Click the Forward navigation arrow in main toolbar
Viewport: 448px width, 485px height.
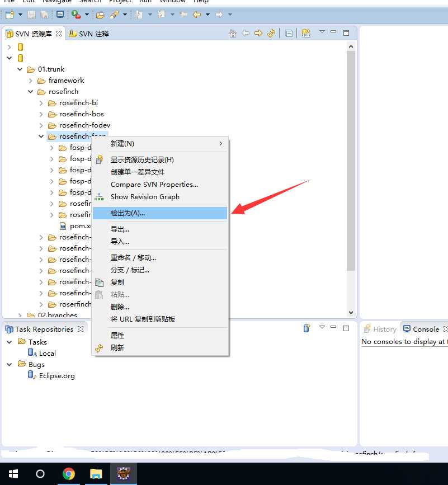(x=219, y=15)
